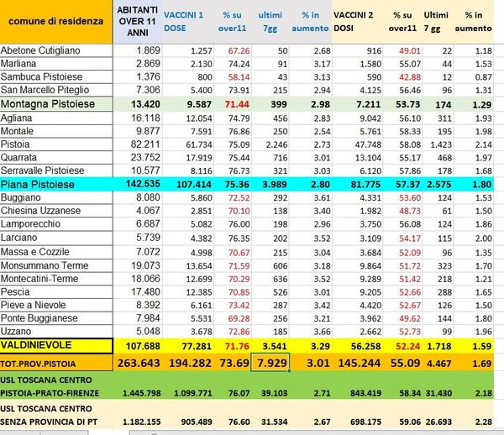Select the '145.244' second-dose total cell

coord(360,363)
